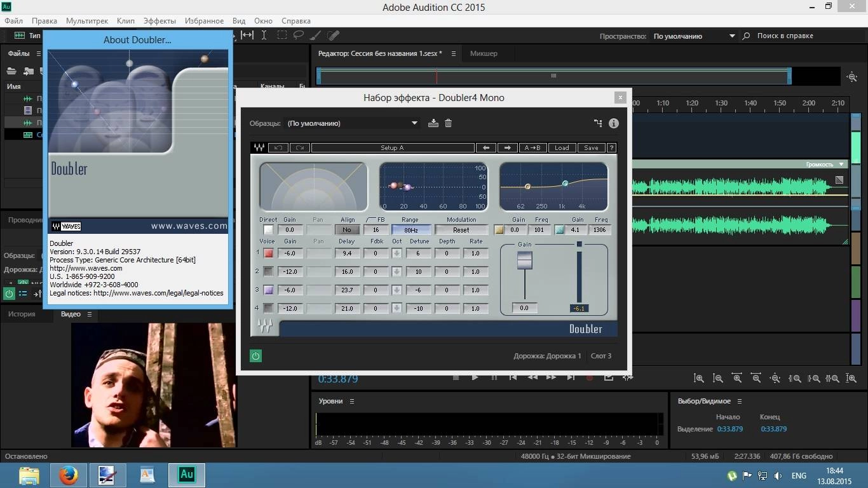The width and height of the screenshot is (868, 488).
Task: Toggle voice 1 octave down arrow
Action: click(397, 253)
